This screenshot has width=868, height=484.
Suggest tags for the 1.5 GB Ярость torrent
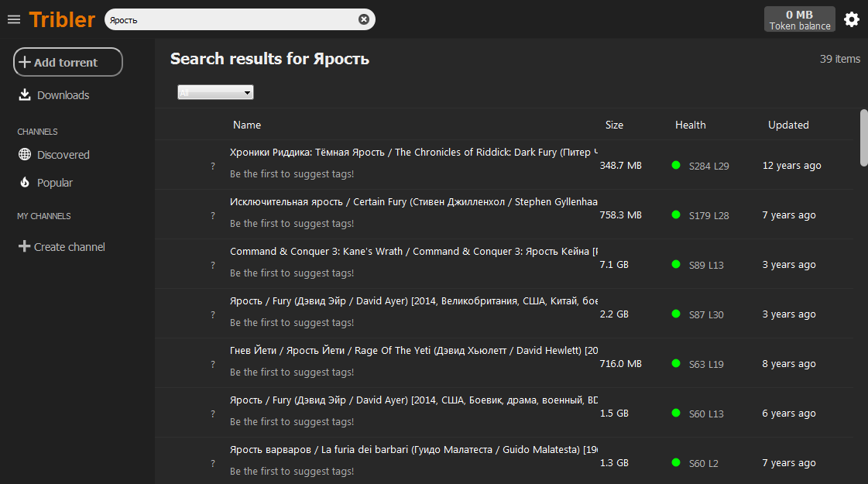pos(292,422)
